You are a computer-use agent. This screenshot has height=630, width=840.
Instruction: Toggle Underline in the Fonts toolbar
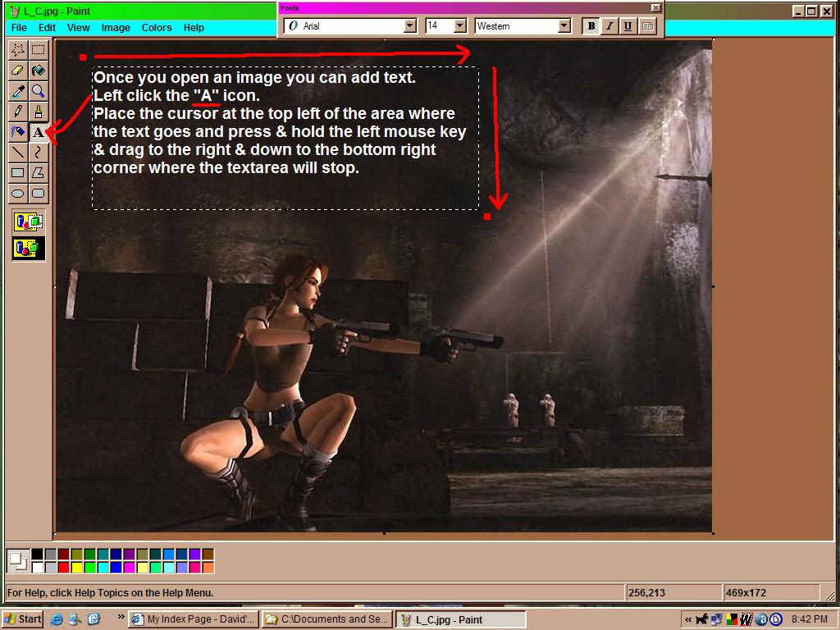tap(628, 26)
